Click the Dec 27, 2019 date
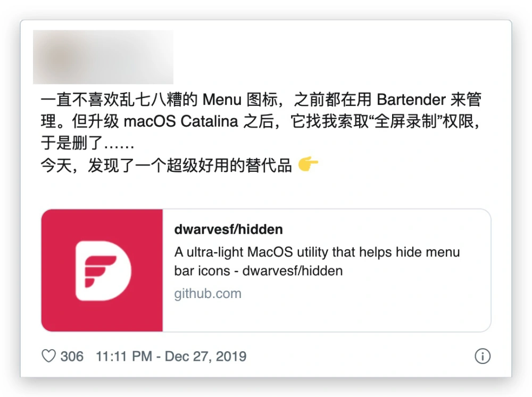 pos(205,356)
